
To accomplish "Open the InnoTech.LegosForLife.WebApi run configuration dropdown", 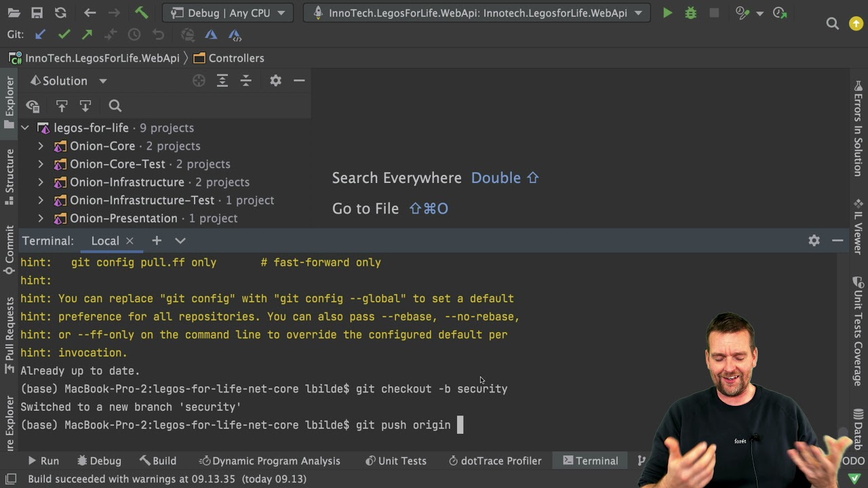I will click(x=477, y=13).
